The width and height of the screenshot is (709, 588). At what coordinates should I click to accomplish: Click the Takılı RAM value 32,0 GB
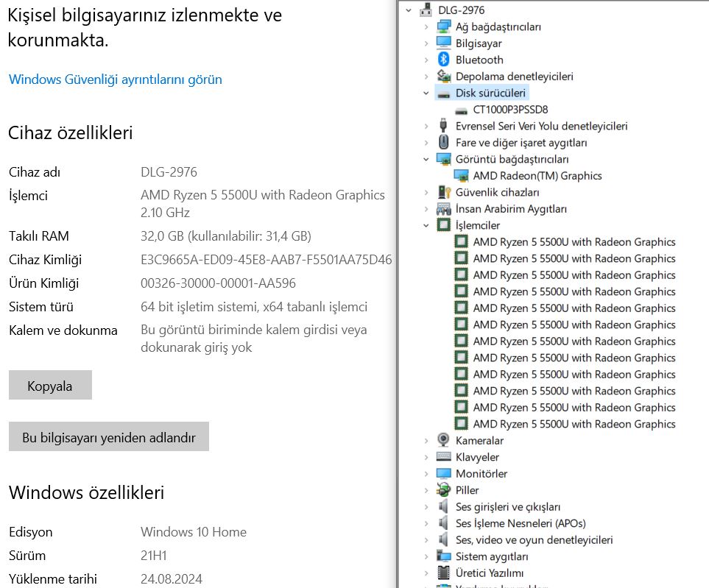click(226, 236)
